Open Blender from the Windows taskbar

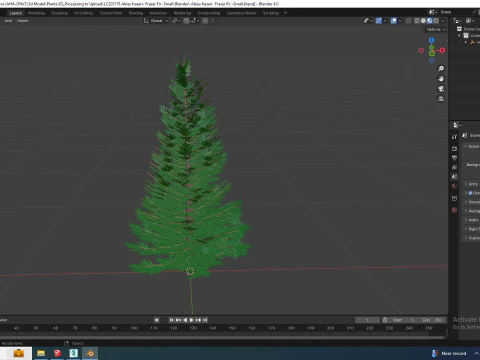click(x=90, y=353)
